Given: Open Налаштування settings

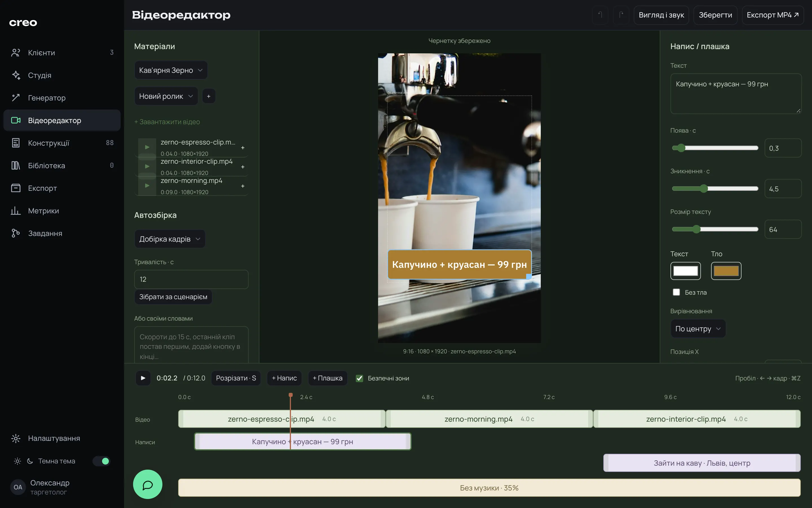Looking at the screenshot, I should (62, 438).
